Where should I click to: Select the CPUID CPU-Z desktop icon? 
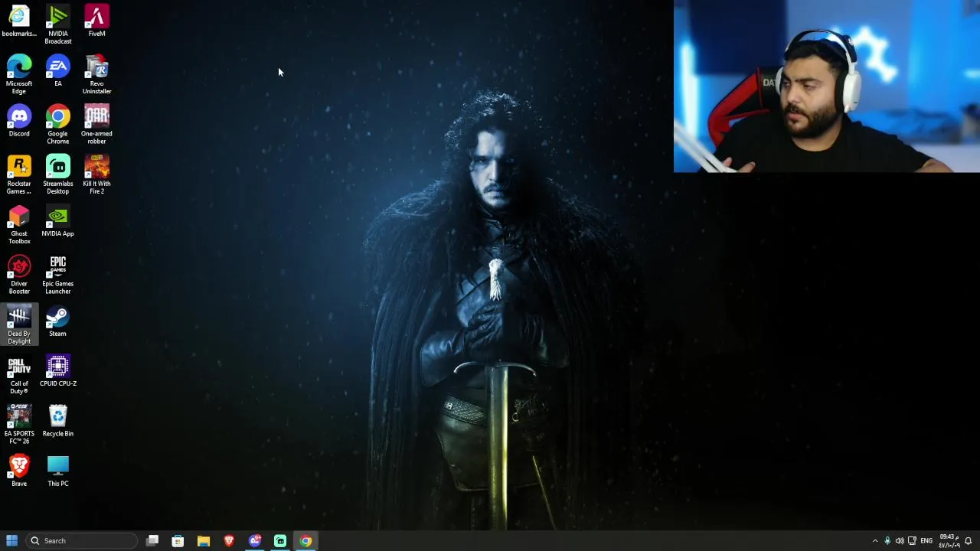pyautogui.click(x=57, y=371)
